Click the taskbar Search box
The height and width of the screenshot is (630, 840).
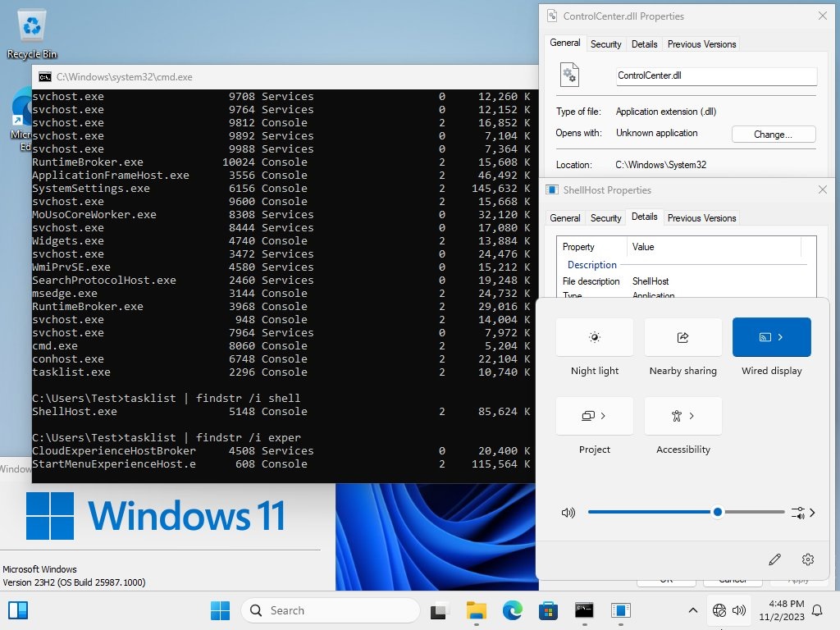[x=328, y=610]
